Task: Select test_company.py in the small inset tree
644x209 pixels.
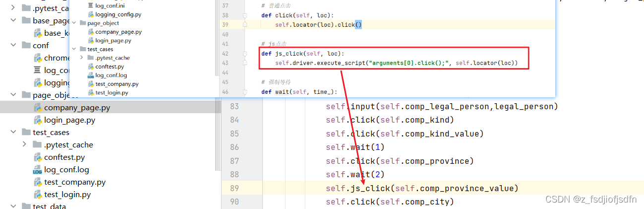Action: (117, 84)
